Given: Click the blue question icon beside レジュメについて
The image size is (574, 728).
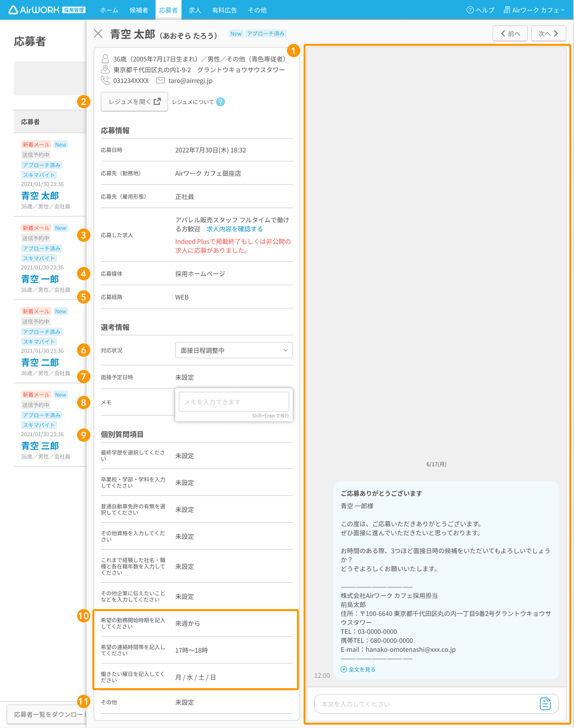Looking at the screenshot, I should click(221, 102).
